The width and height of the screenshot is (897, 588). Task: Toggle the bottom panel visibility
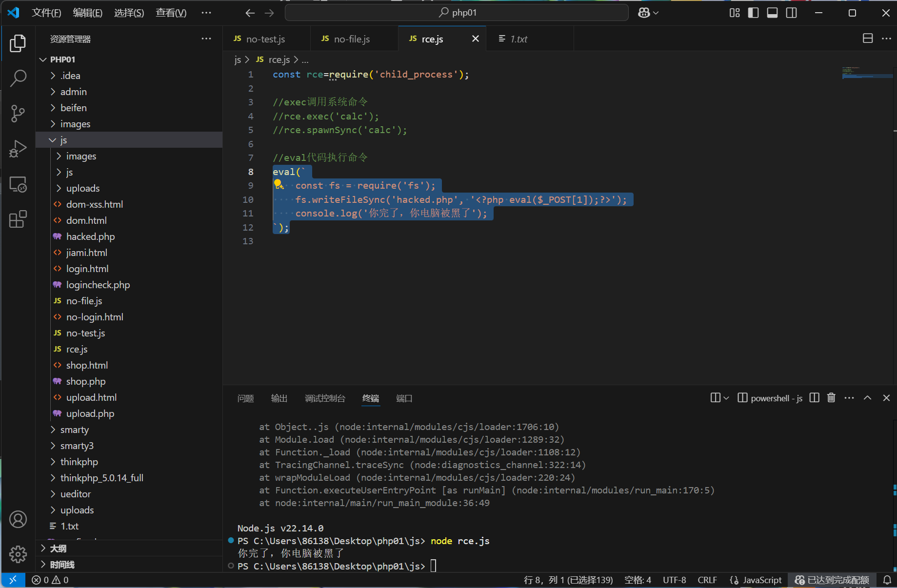tap(773, 13)
